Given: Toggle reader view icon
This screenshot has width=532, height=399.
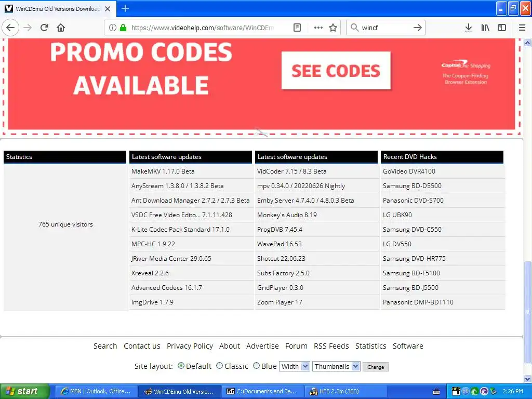Looking at the screenshot, I should click(297, 28).
